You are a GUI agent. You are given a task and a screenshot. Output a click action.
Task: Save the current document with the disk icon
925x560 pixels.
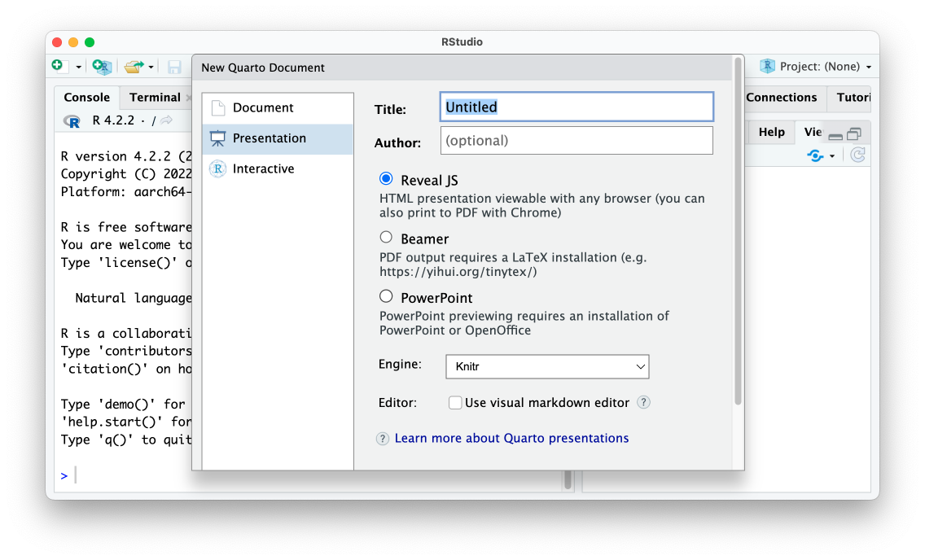click(174, 66)
